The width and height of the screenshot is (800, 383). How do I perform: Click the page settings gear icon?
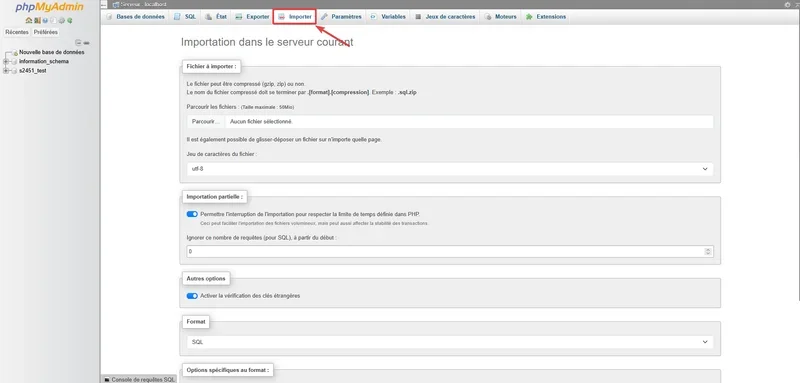787,4
